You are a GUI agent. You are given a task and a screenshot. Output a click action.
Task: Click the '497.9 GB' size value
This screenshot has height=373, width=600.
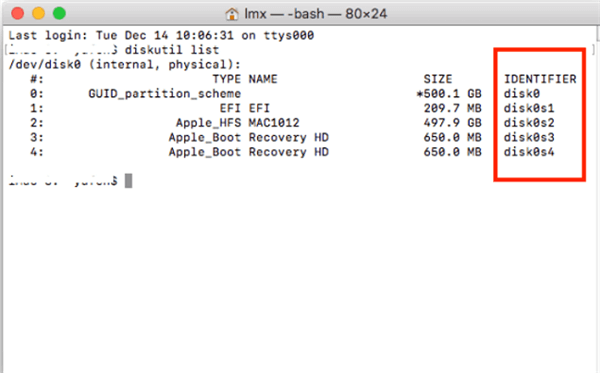[x=452, y=123]
